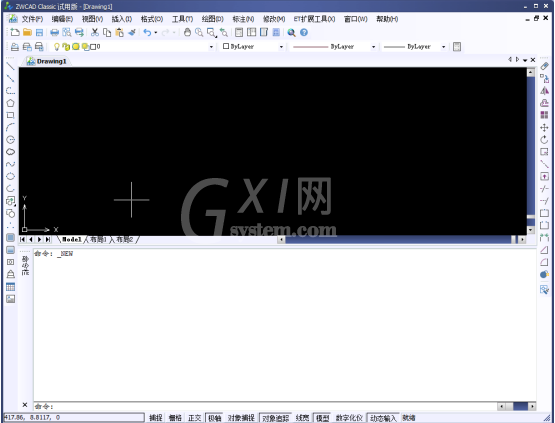Click the horizontal scrollbar right arrow of canvas

point(522,240)
